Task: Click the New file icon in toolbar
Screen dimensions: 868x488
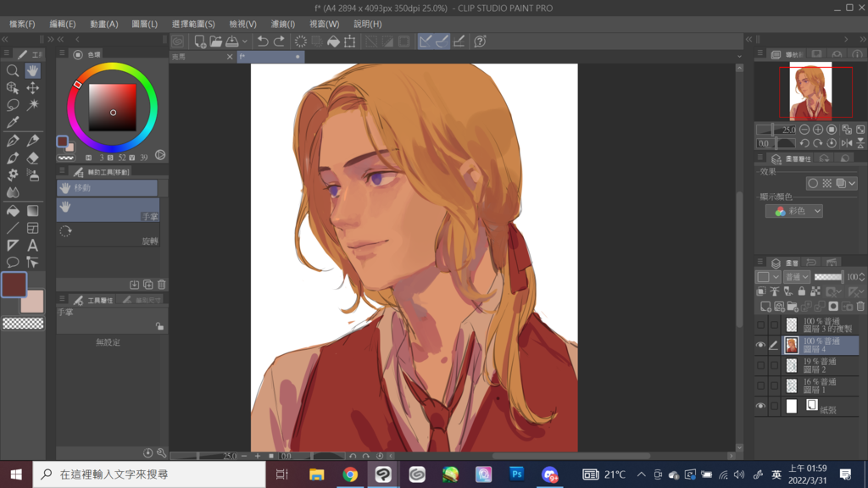Action: 200,42
